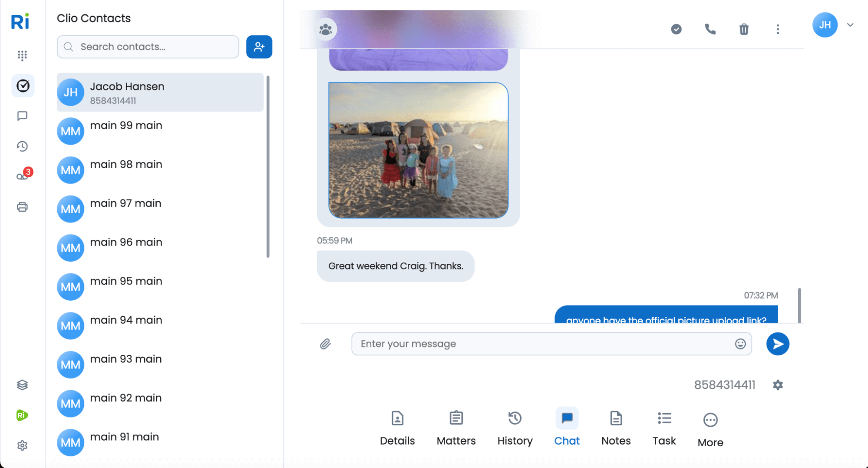Screen dimensions: 868x468
Task: Select the Jacob Hansen contact
Action: (160, 93)
